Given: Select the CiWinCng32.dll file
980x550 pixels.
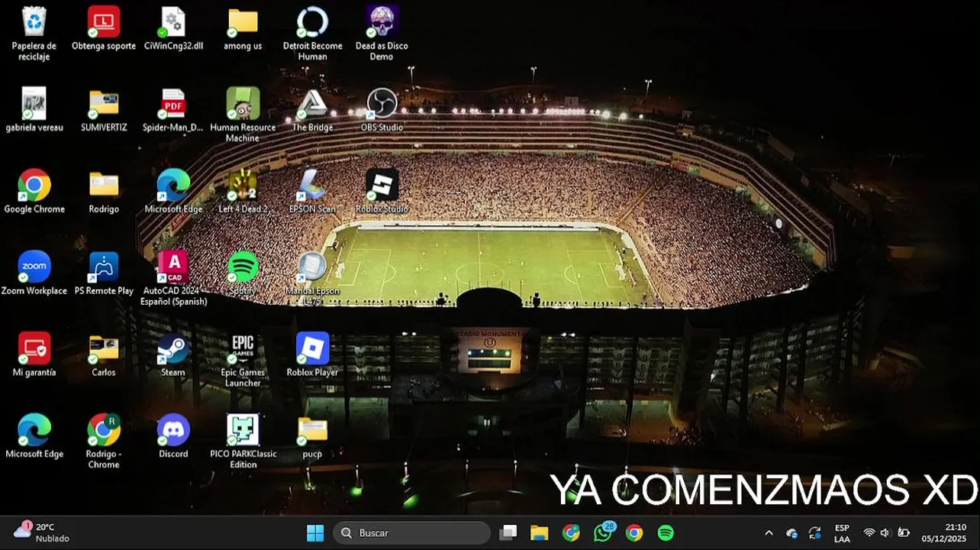Looking at the screenshot, I should (173, 28).
